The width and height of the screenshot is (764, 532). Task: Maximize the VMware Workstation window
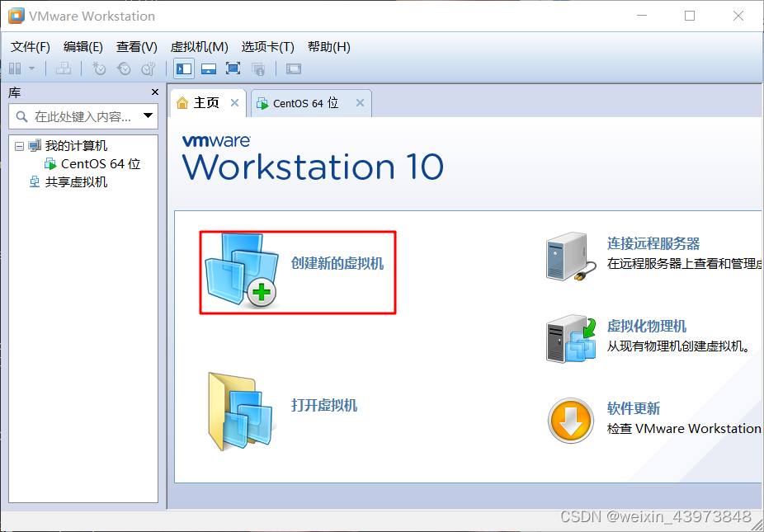[690, 16]
